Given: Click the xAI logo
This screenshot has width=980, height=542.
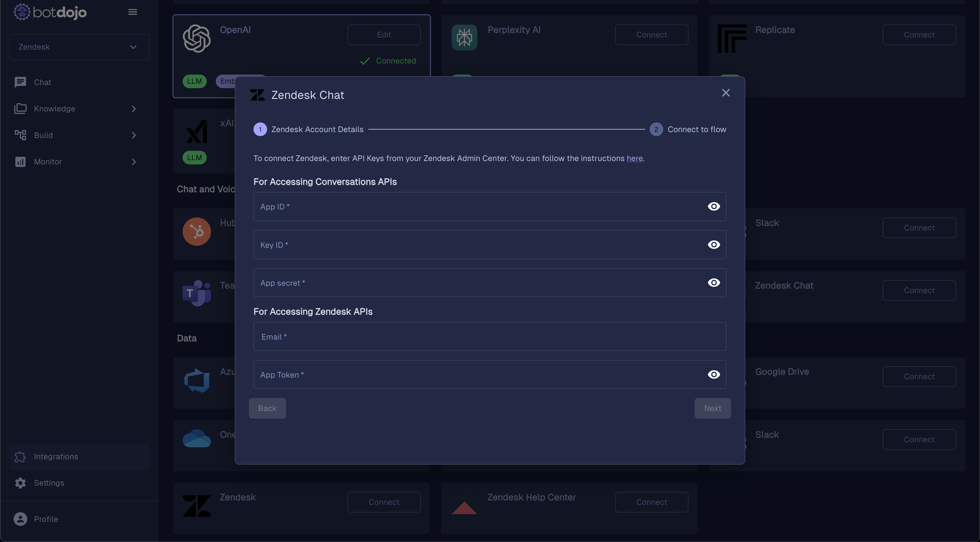Looking at the screenshot, I should click(197, 132).
